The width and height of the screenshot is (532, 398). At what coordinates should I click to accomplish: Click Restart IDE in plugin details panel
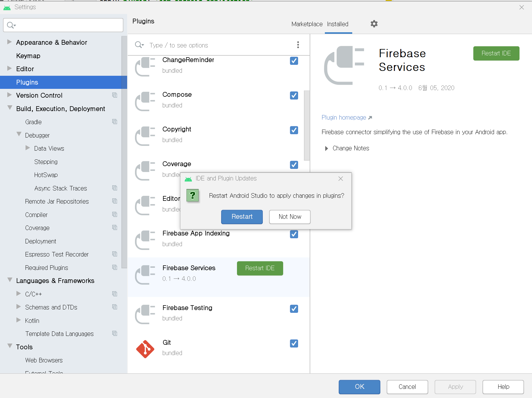(496, 53)
